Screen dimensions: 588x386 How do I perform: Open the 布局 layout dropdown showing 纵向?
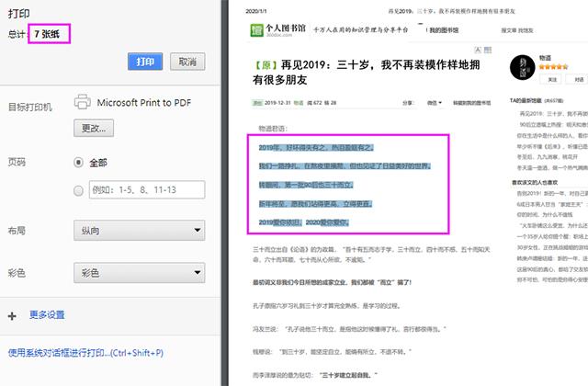[x=140, y=231]
